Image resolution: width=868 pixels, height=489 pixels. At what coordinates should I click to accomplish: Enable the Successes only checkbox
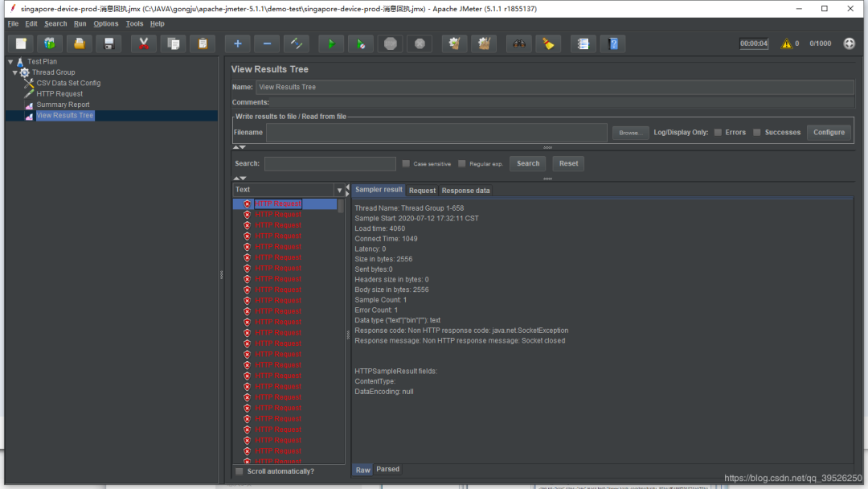coord(757,133)
